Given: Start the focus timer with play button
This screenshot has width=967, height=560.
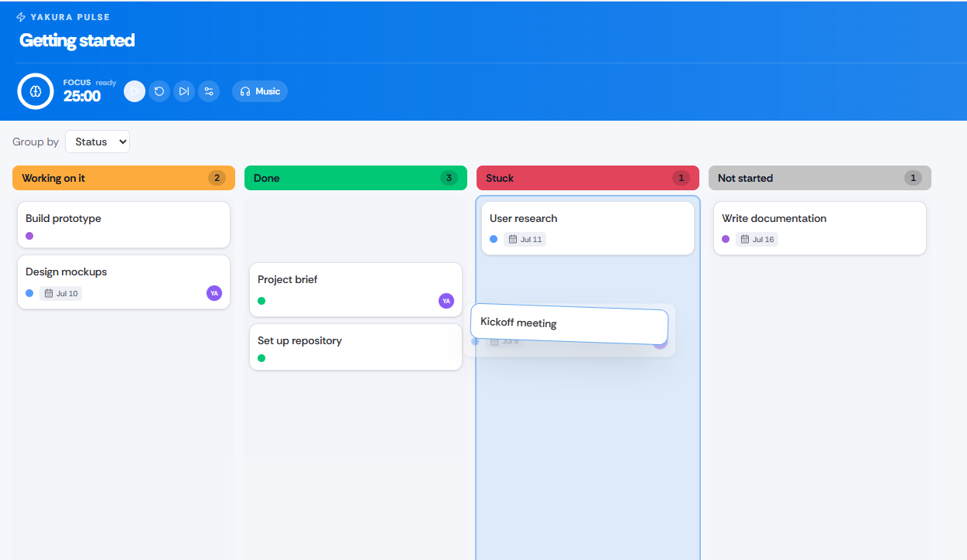Looking at the screenshot, I should (135, 91).
